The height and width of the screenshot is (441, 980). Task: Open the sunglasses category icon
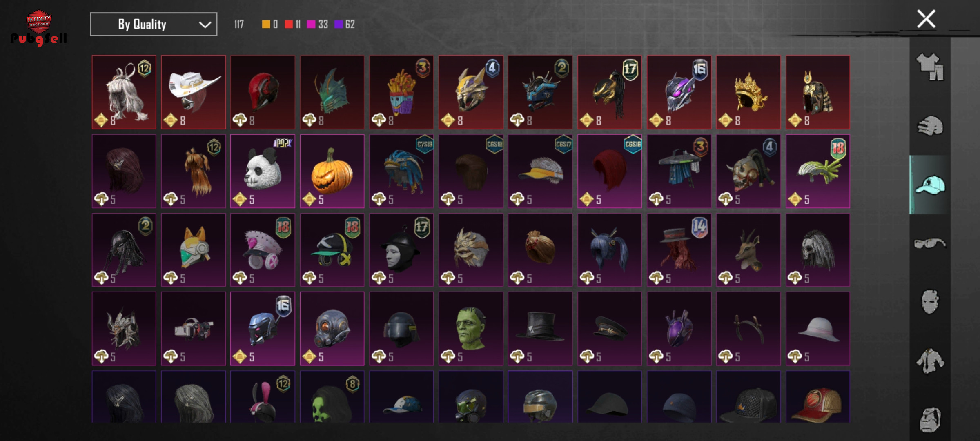[930, 243]
